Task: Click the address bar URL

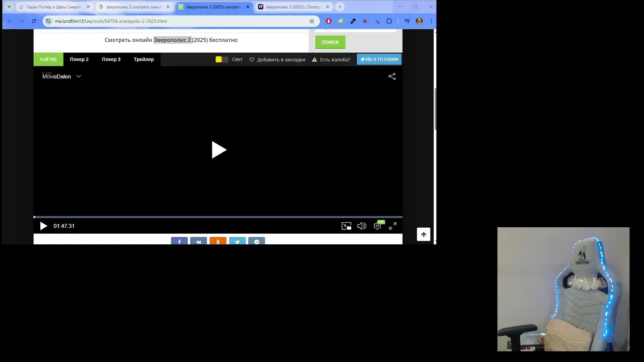Action: point(111,21)
